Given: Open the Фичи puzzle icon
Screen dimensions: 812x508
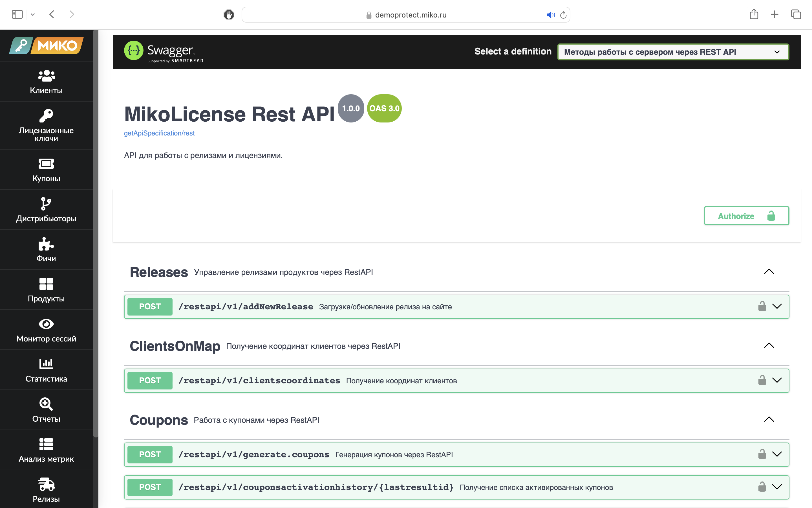Looking at the screenshot, I should click(x=46, y=244).
